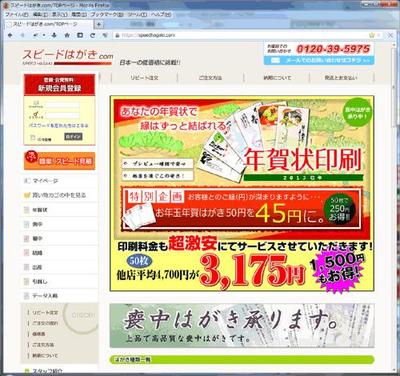The width and height of the screenshot is (400, 376).
Task: Click the icon beside データ入稿 entry
Action: tap(27, 296)
